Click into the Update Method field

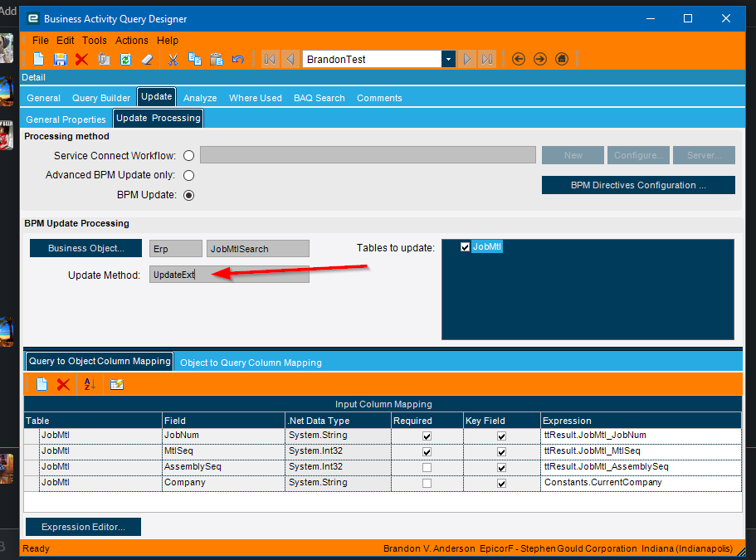pyautogui.click(x=229, y=275)
